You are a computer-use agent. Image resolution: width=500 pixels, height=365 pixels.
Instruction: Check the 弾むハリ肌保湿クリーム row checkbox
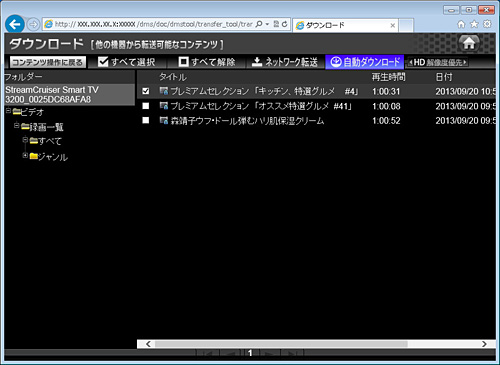click(x=146, y=120)
